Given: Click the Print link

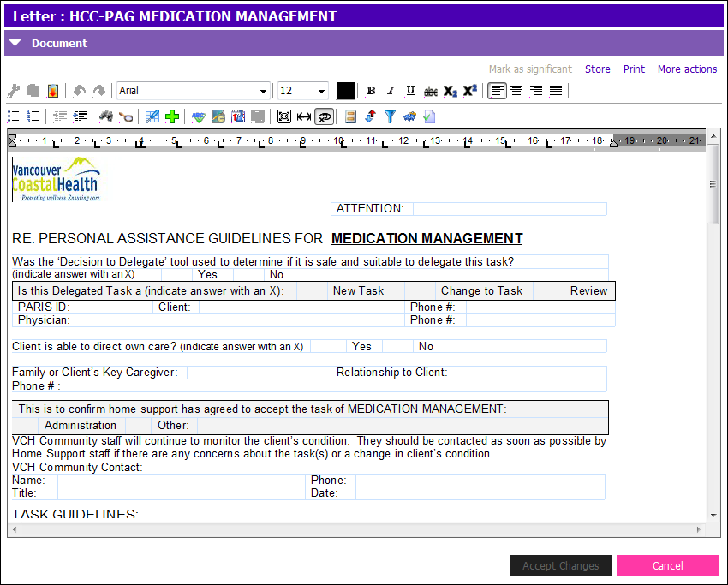Looking at the screenshot, I should pos(634,69).
